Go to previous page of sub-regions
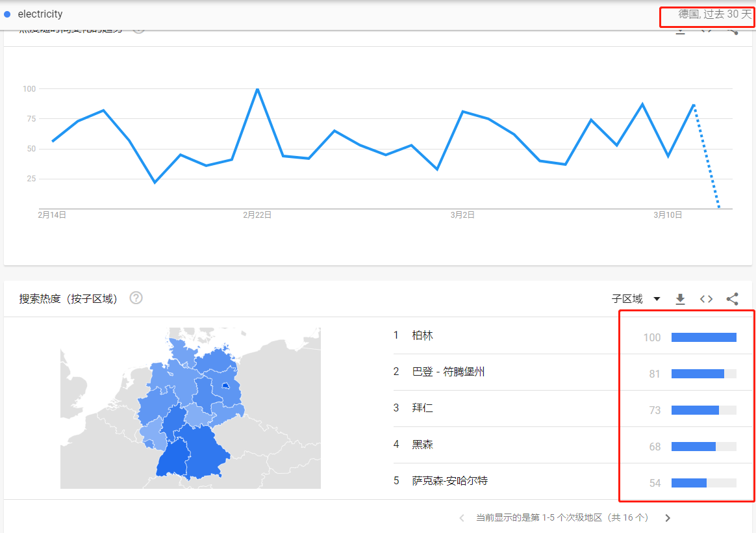 [462, 518]
